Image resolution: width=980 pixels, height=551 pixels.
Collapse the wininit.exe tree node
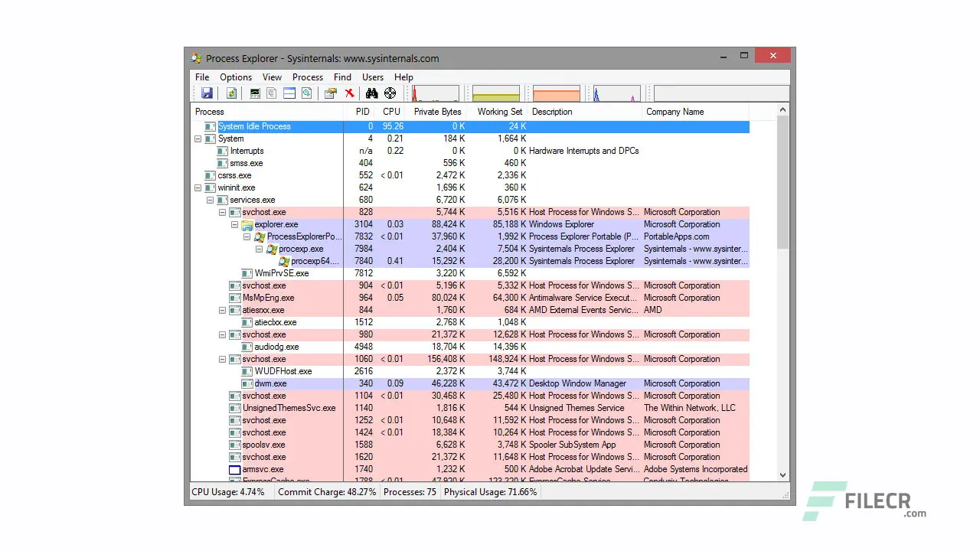point(198,188)
